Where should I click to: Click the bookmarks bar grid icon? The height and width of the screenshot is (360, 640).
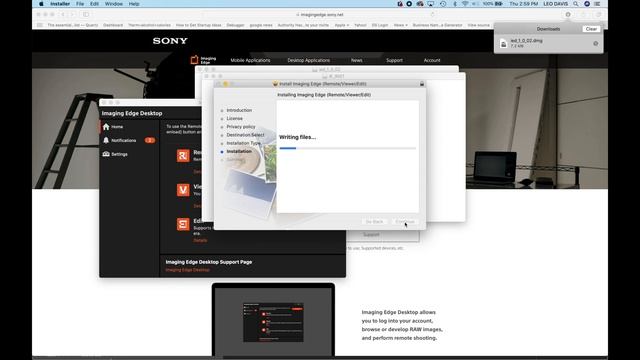click(x=40, y=25)
